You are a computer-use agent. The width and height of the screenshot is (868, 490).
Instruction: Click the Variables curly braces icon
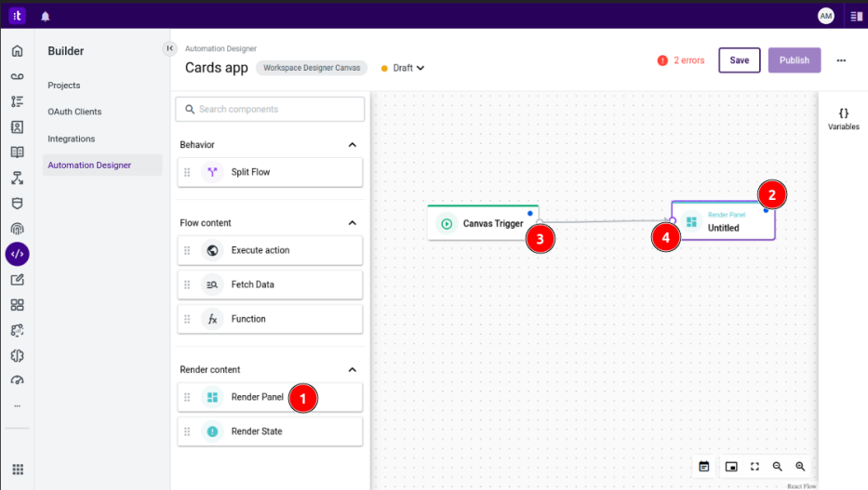pyautogui.click(x=843, y=113)
